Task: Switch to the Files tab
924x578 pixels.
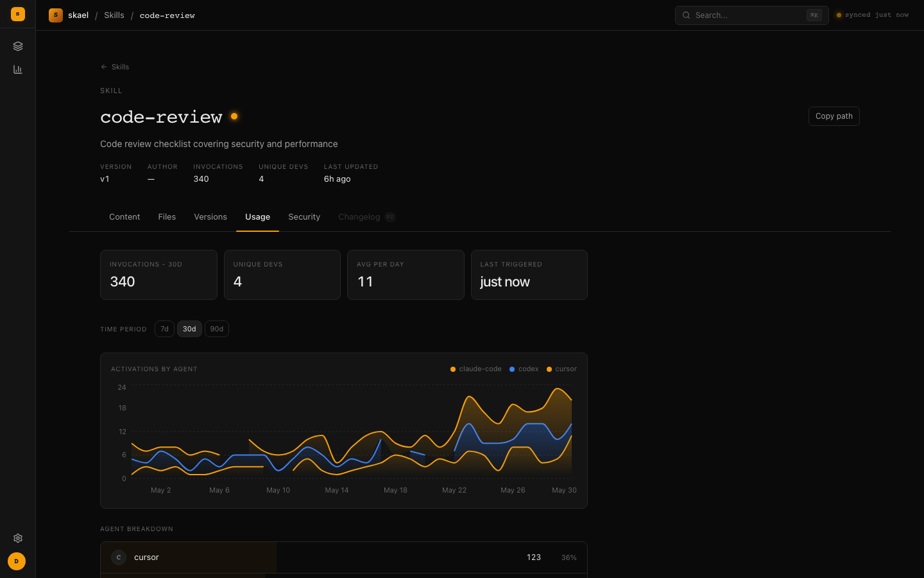Action: click(167, 217)
